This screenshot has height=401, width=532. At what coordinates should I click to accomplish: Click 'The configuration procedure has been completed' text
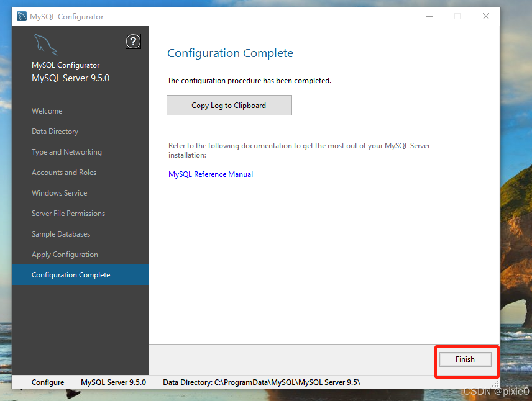(x=249, y=81)
